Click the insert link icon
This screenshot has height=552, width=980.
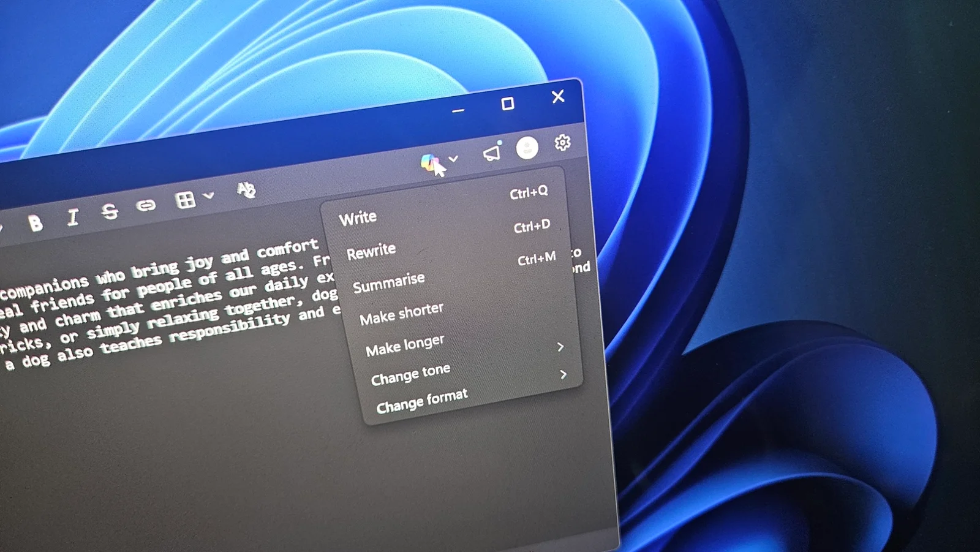(x=146, y=205)
